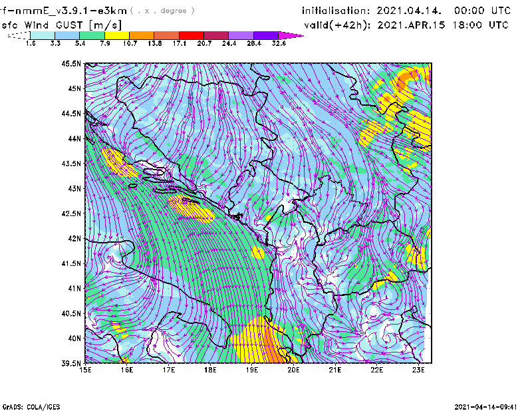Screen dimensions: 532x411
Task: Click the 42N latitude label
Action: pos(74,239)
